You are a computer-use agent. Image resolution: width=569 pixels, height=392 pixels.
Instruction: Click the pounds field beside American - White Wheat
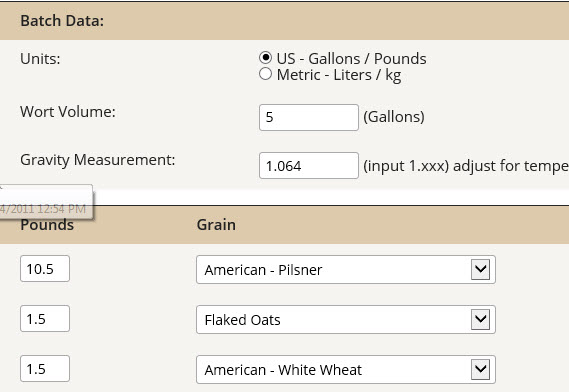point(45,368)
